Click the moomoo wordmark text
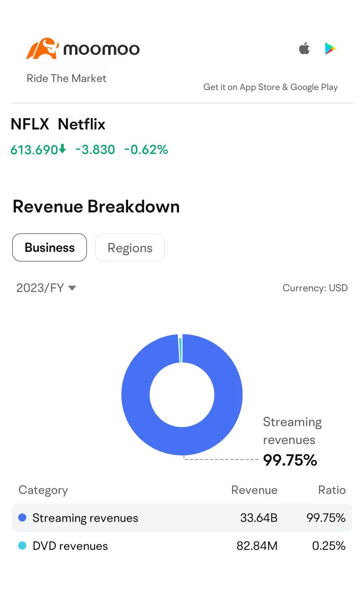 pyautogui.click(x=101, y=50)
